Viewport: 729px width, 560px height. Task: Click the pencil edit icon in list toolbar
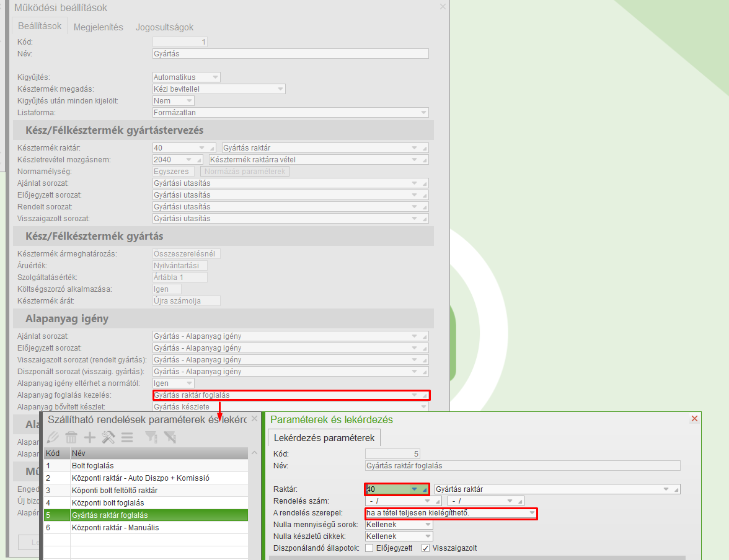point(53,437)
